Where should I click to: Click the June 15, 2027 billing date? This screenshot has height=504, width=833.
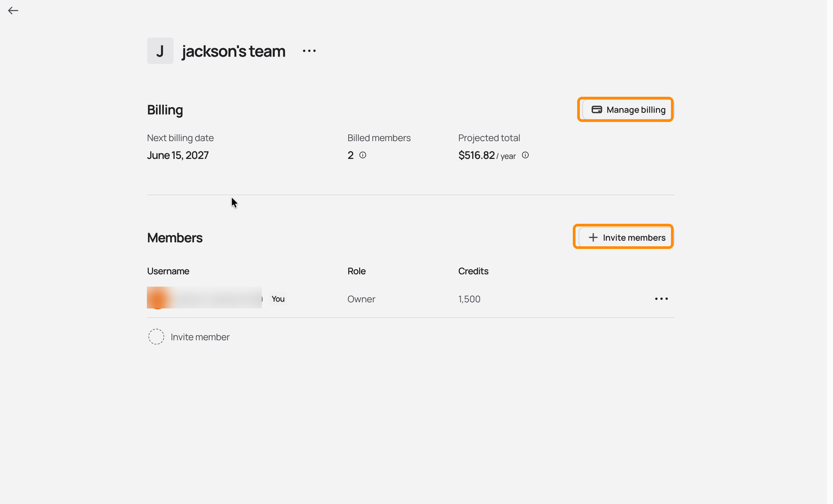(x=178, y=155)
